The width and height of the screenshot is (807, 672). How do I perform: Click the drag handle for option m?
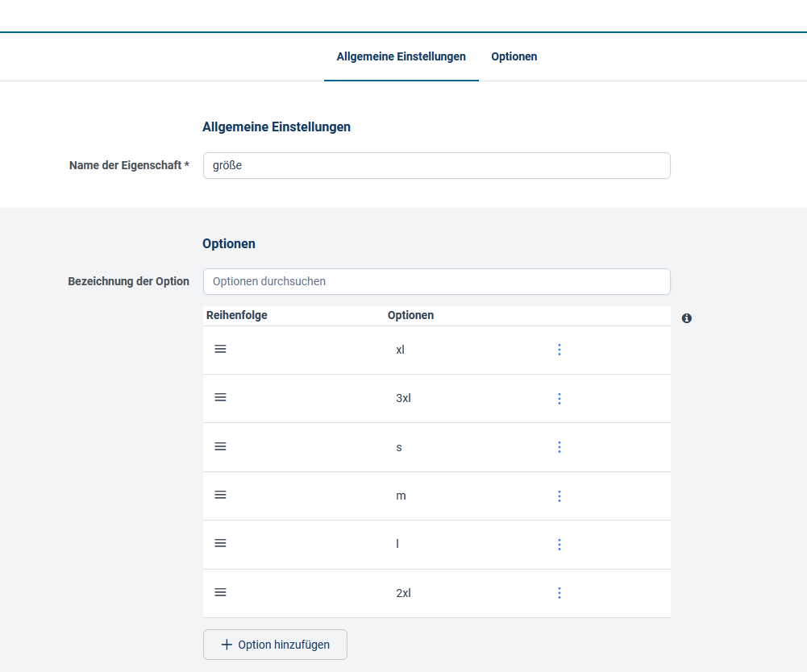tap(220, 495)
